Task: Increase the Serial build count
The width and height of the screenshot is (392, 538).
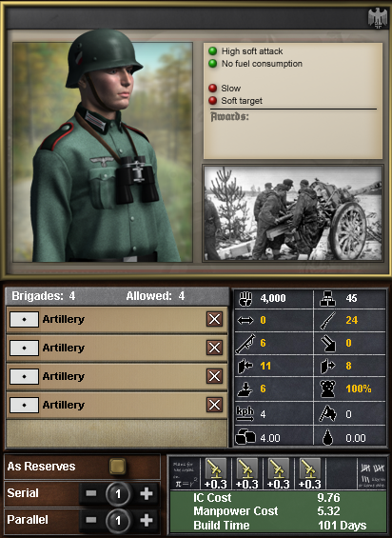Action: (147, 494)
